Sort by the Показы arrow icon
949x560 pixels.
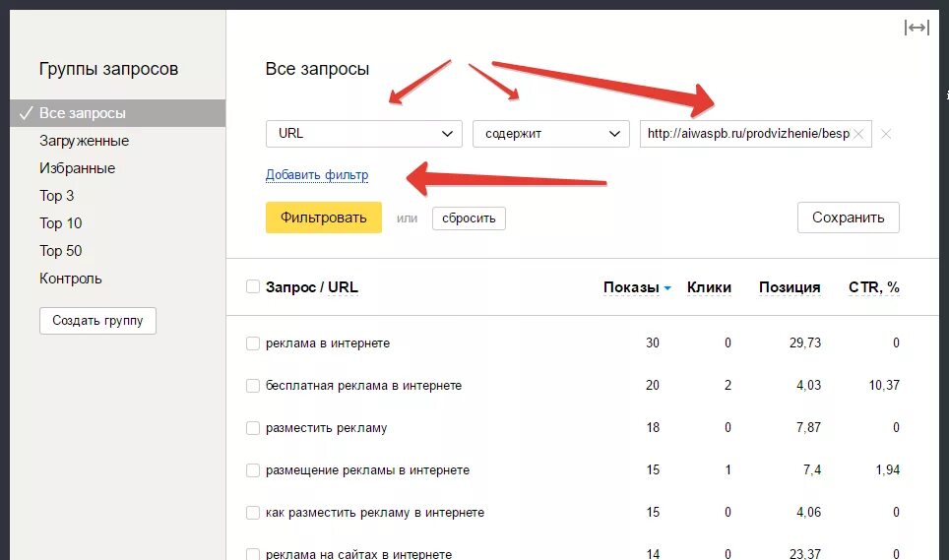pos(667,288)
